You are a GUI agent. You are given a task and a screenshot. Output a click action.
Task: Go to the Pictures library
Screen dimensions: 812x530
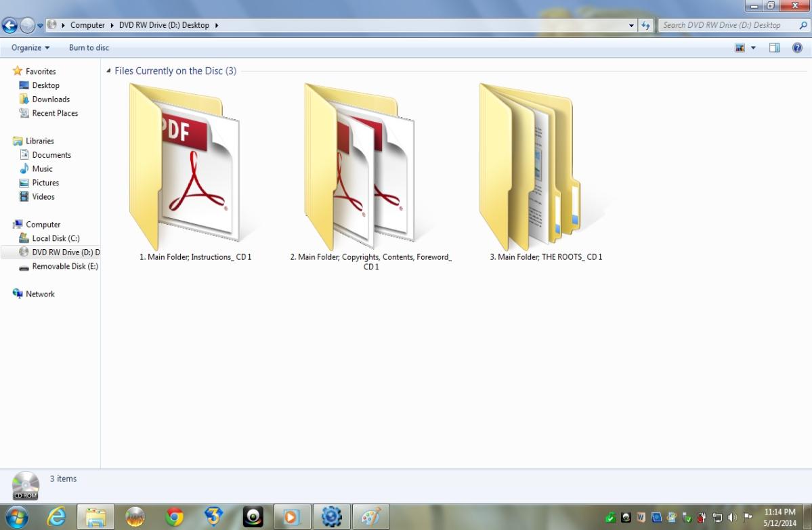45,183
